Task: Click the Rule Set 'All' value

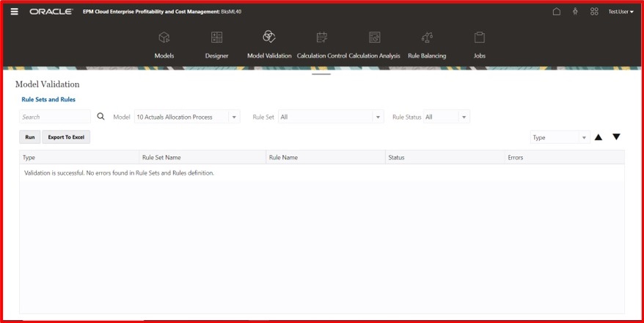Action: pyautogui.click(x=284, y=117)
